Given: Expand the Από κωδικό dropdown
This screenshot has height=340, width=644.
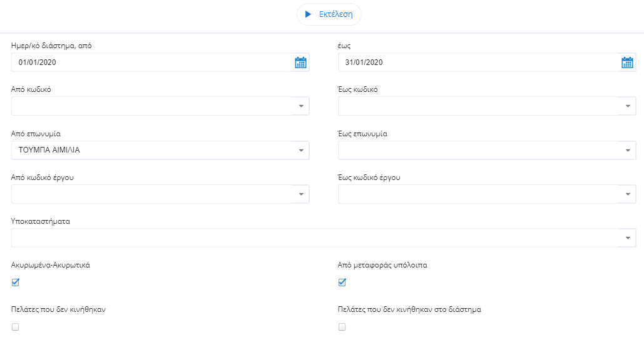Looking at the screenshot, I should click(301, 106).
